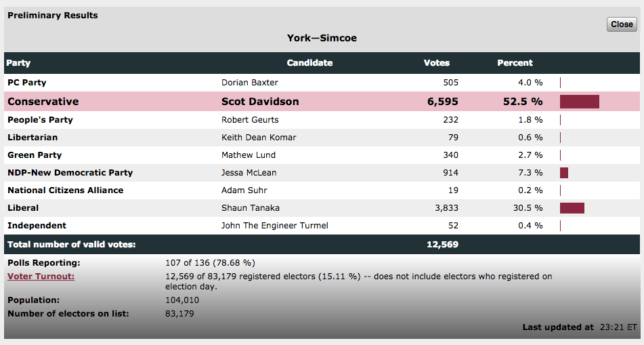644x345 pixels.
Task: Click the NDP 7.3% percent bar
Action: tap(564, 173)
